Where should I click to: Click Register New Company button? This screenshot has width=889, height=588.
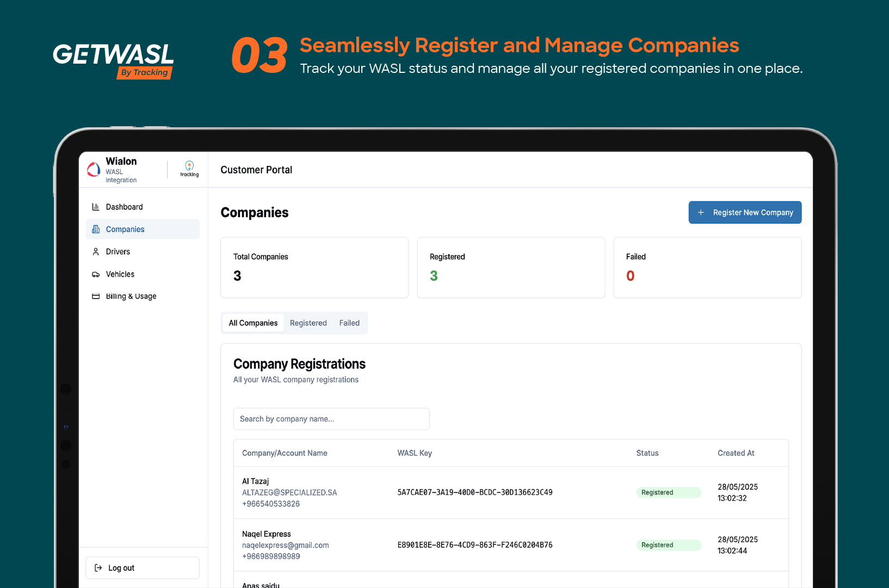tap(745, 213)
